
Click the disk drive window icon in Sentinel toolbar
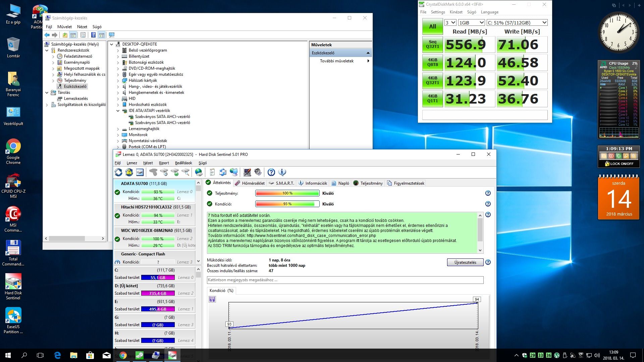coord(140,172)
